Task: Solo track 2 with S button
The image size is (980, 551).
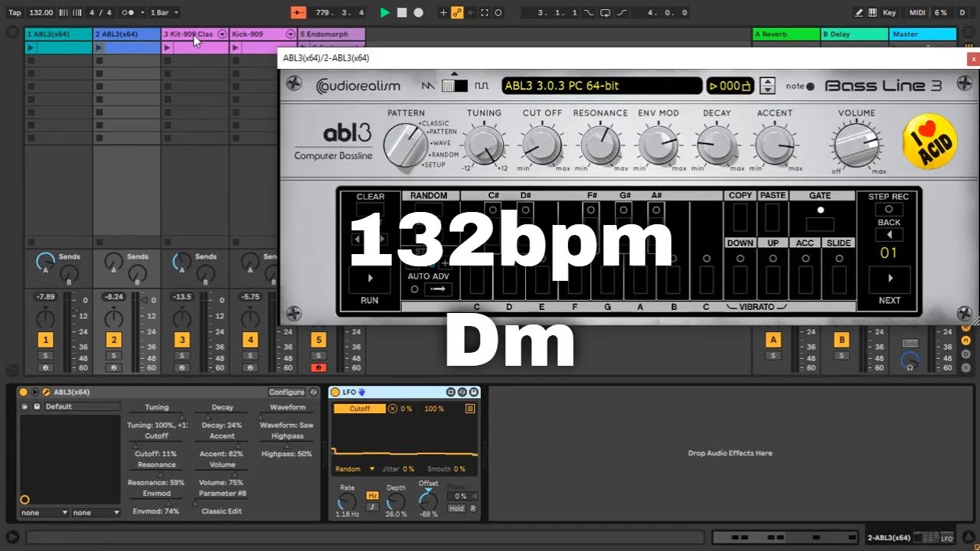Action: tap(113, 356)
